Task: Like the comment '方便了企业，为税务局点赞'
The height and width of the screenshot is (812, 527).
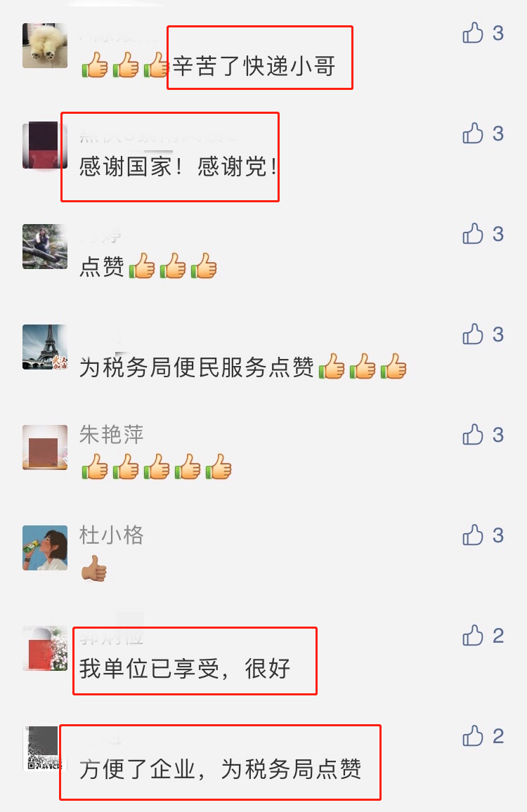Action: [x=473, y=736]
